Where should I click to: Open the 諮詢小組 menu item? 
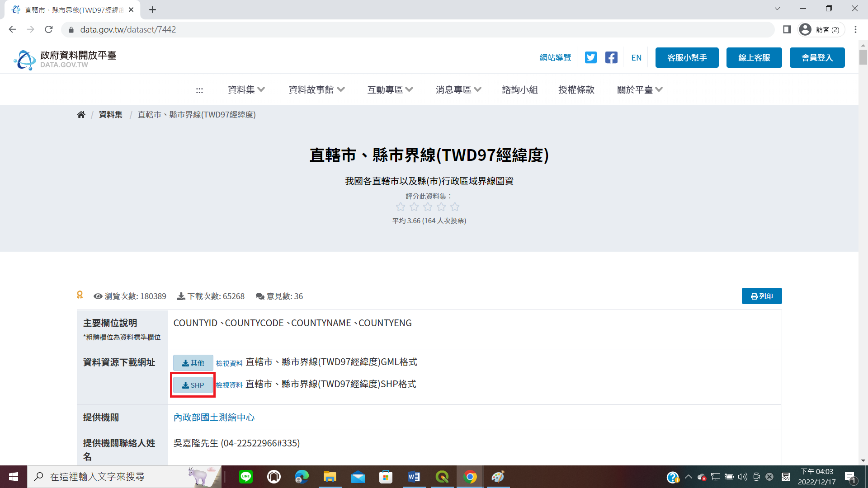(x=520, y=90)
